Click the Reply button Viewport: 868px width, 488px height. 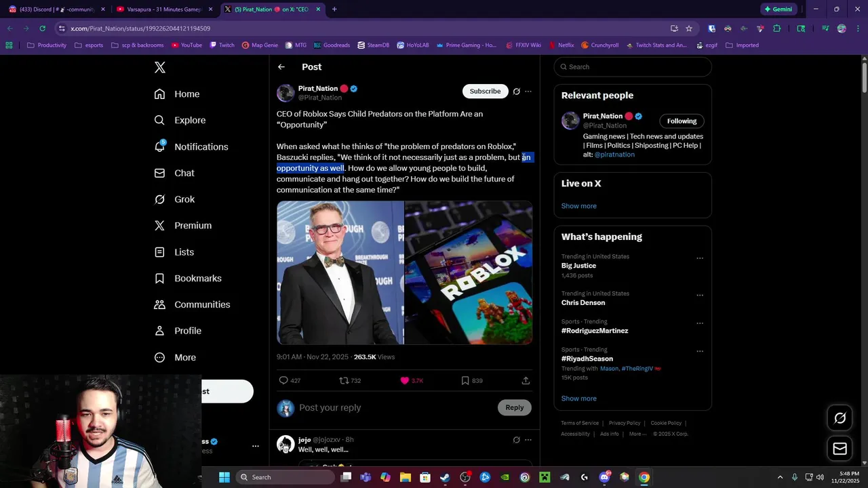(515, 407)
